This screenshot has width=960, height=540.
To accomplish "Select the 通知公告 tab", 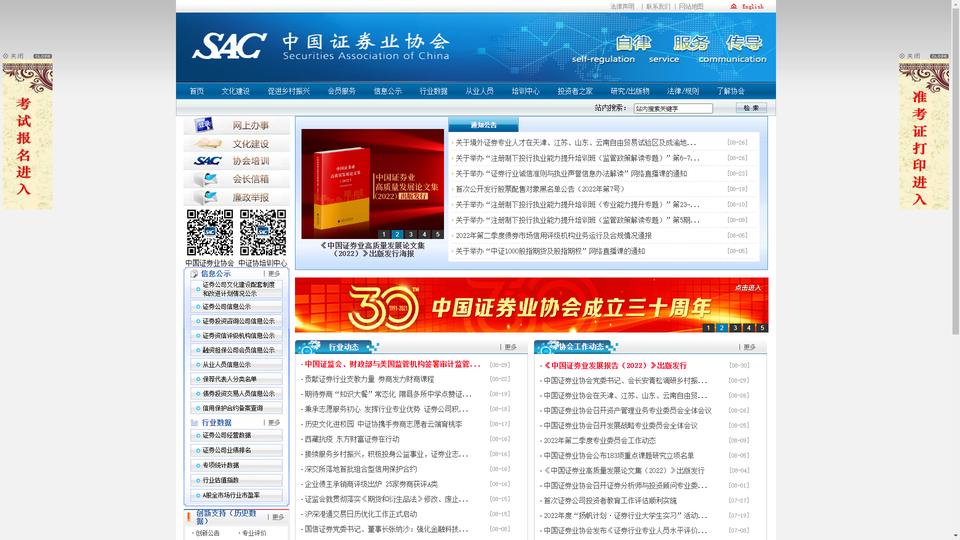I will 483,125.
